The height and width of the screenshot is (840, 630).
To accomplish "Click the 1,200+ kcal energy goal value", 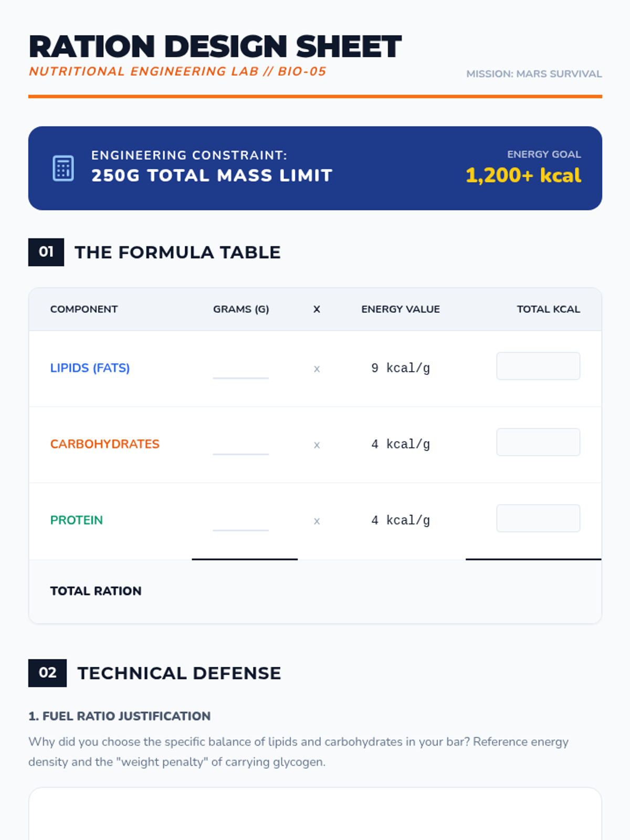I will (523, 175).
